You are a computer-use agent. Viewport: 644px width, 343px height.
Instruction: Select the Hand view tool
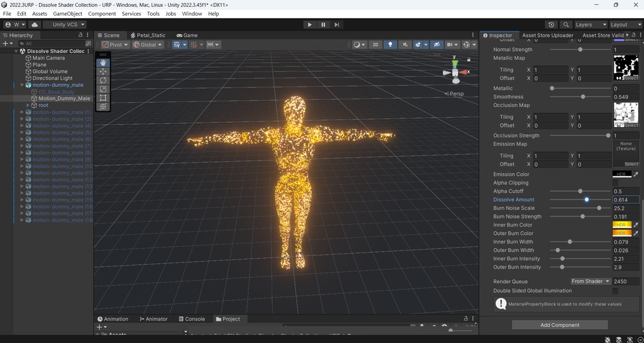[103, 62]
